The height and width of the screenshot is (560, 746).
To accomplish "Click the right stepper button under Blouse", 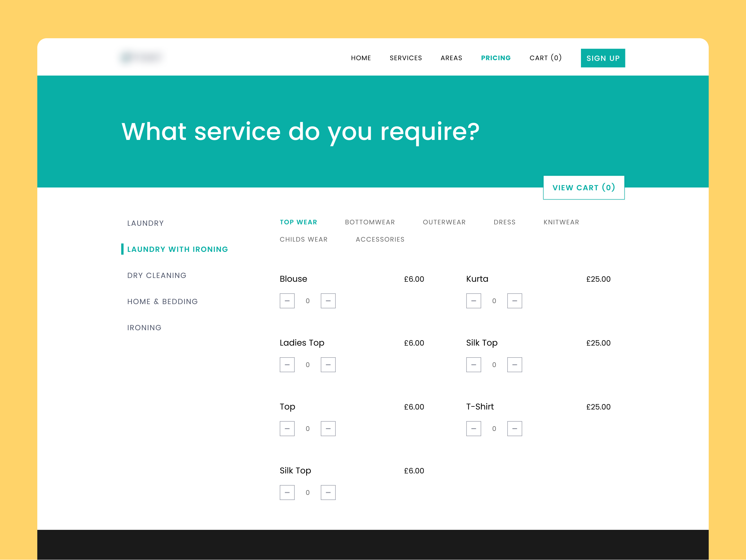I will [x=328, y=301].
